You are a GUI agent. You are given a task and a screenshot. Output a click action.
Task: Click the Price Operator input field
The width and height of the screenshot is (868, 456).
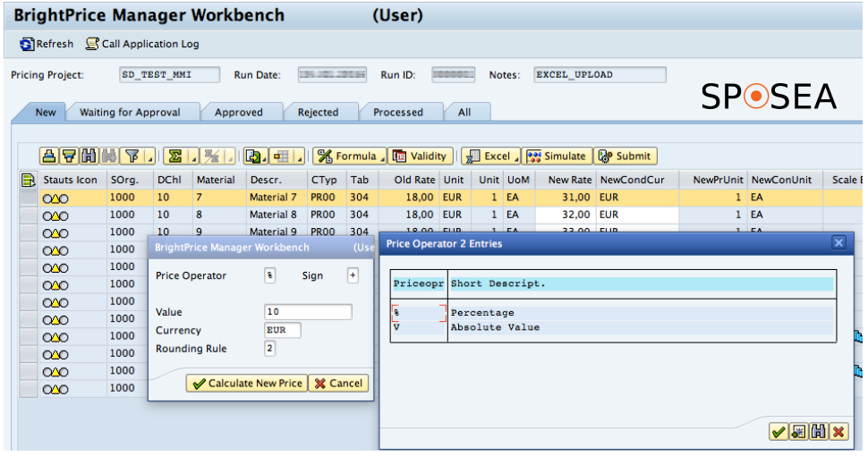point(269,275)
